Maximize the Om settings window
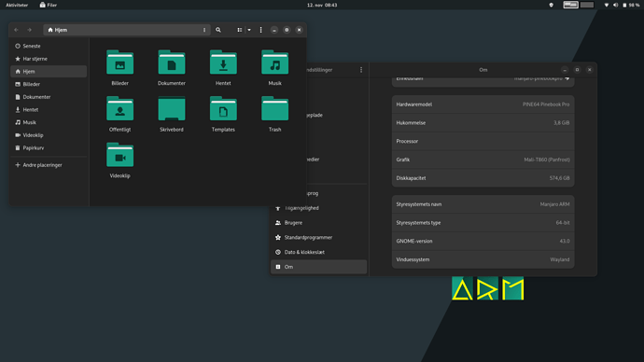 click(x=577, y=70)
